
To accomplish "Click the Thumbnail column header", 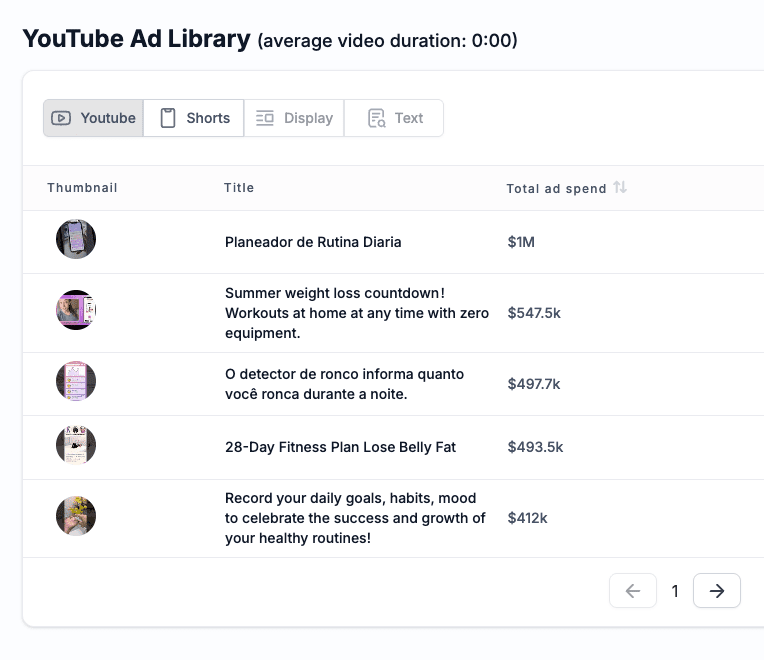I will (x=82, y=188).
